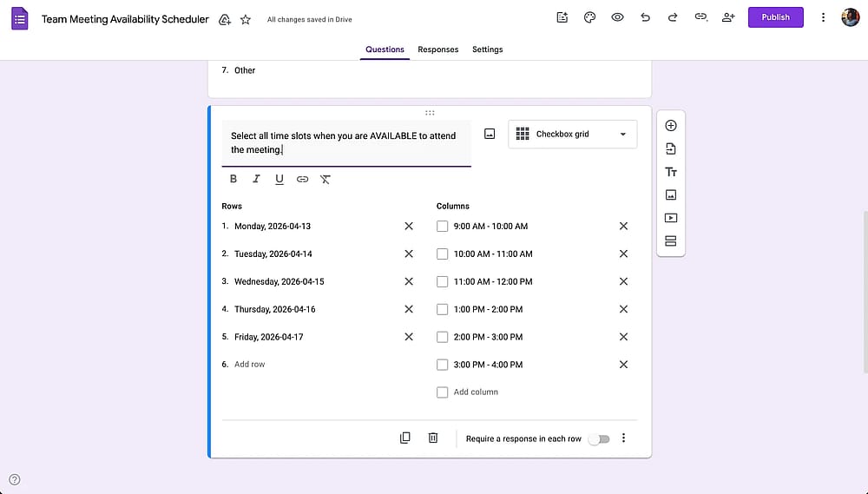Add a video from side toolbar
This screenshot has width=868, height=494.
[671, 218]
